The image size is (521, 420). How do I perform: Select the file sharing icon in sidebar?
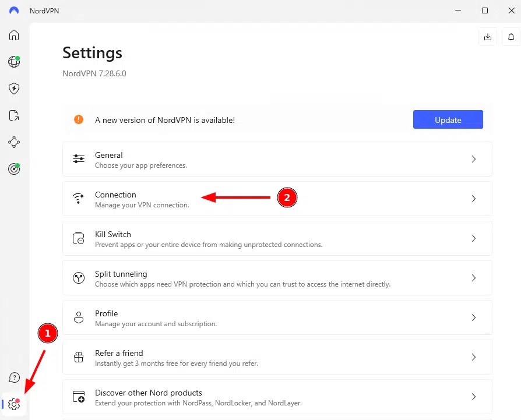pyautogui.click(x=14, y=115)
